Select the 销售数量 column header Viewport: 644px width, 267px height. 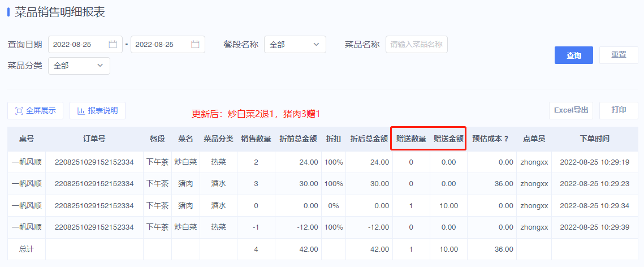coord(256,139)
